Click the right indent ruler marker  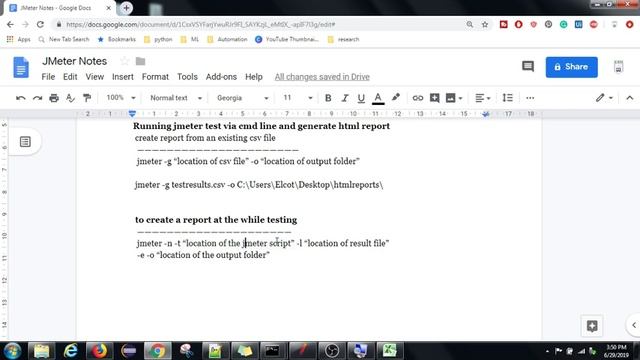[x=485, y=114]
